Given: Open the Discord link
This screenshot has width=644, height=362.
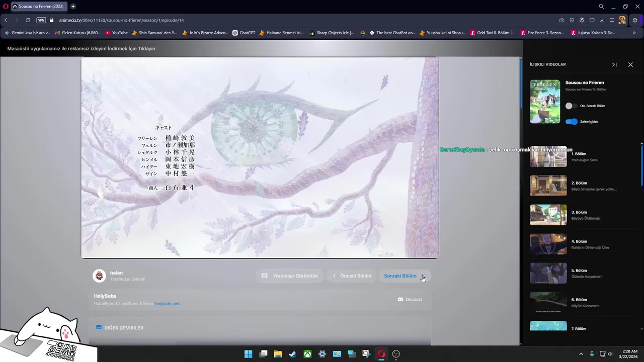Looking at the screenshot, I should (410, 300).
